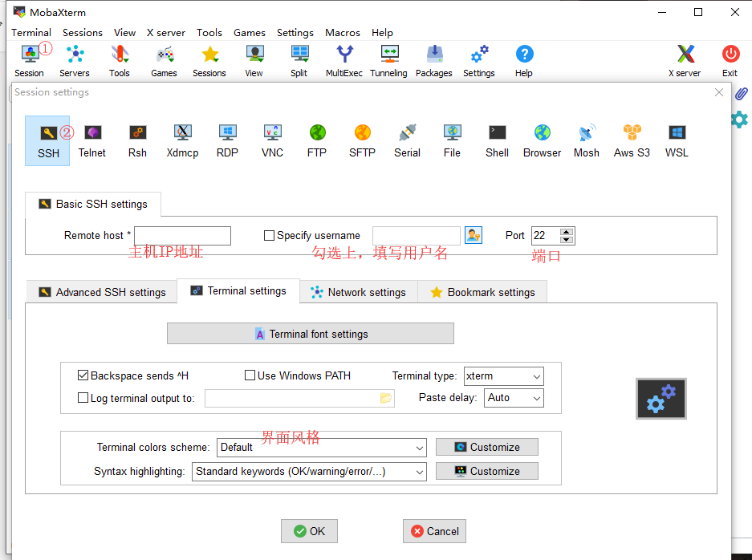The image size is (752, 560).
Task: Choose the Mosh session type
Action: 587,141
